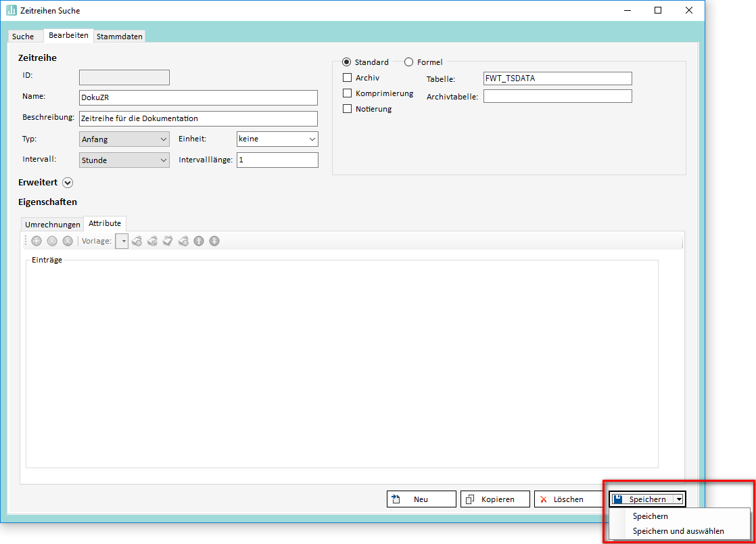This screenshot has width=756, height=544.
Task: Open the Umrechnungen tab
Action: pos(52,225)
